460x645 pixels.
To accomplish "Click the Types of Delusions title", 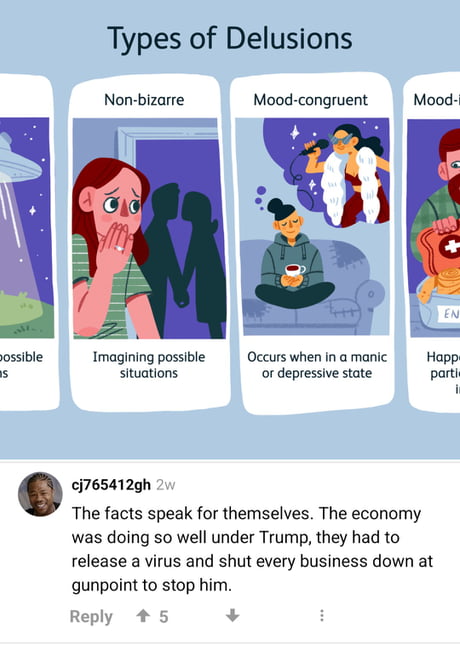I will click(230, 38).
